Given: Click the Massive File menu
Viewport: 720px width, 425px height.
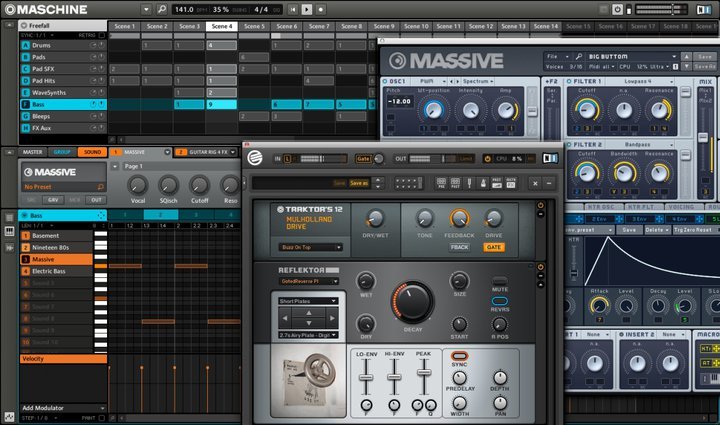Looking at the screenshot, I should pyautogui.click(x=557, y=56).
